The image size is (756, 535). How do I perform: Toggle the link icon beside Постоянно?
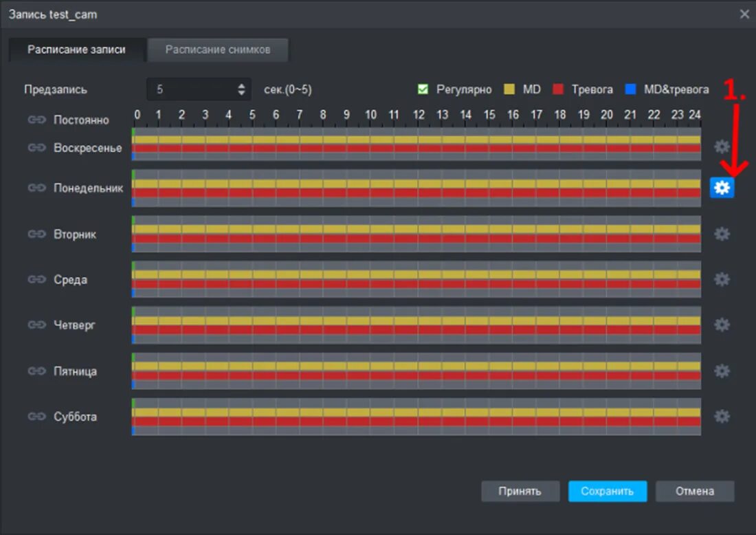point(36,120)
